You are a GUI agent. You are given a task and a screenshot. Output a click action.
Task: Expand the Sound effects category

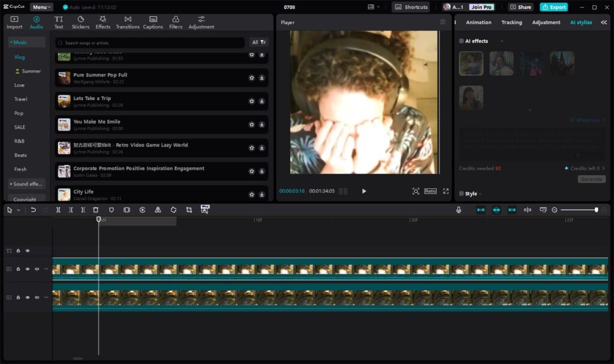(x=26, y=183)
